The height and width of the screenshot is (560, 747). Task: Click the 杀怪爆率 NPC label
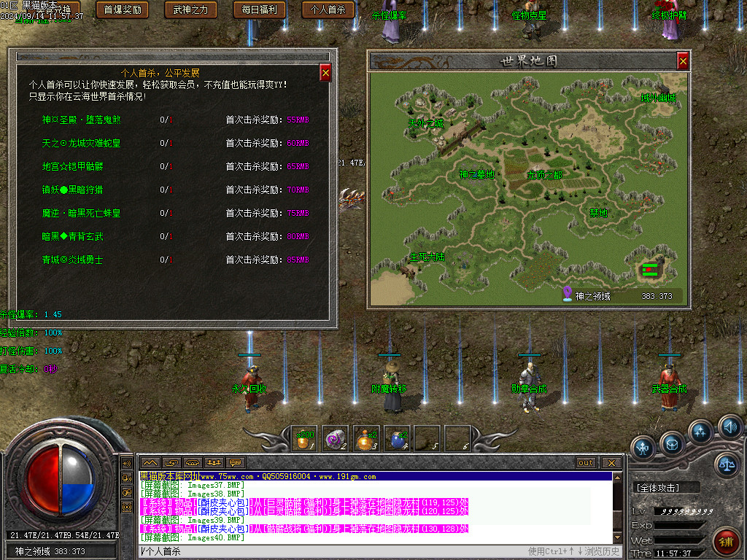pos(390,16)
